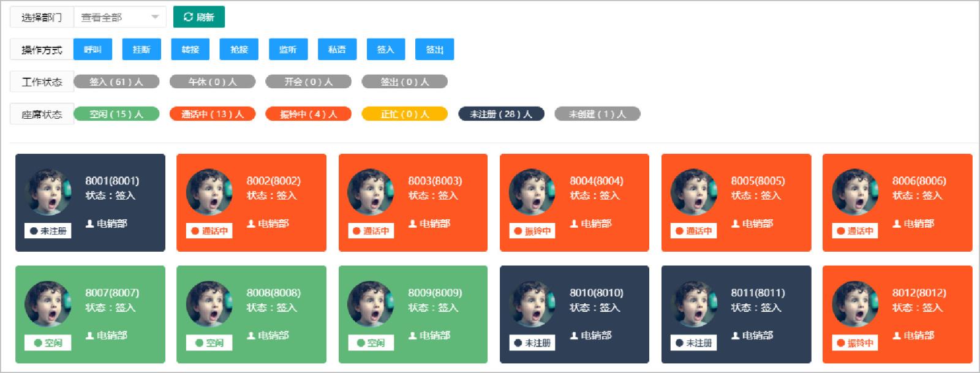Image resolution: width=980 pixels, height=373 pixels.
Task: Click the 签出 sign-out button
Action: tap(434, 50)
